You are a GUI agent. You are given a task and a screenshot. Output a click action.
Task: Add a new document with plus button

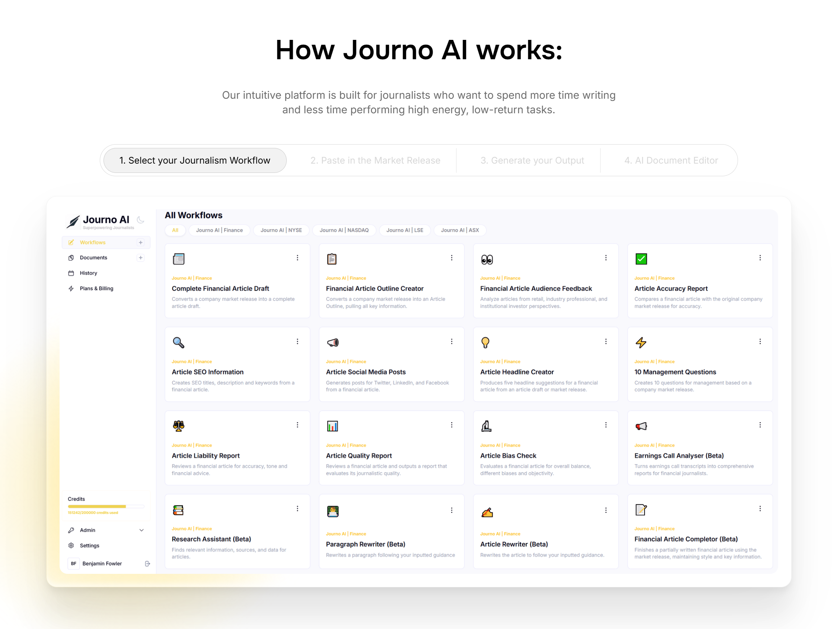point(140,258)
